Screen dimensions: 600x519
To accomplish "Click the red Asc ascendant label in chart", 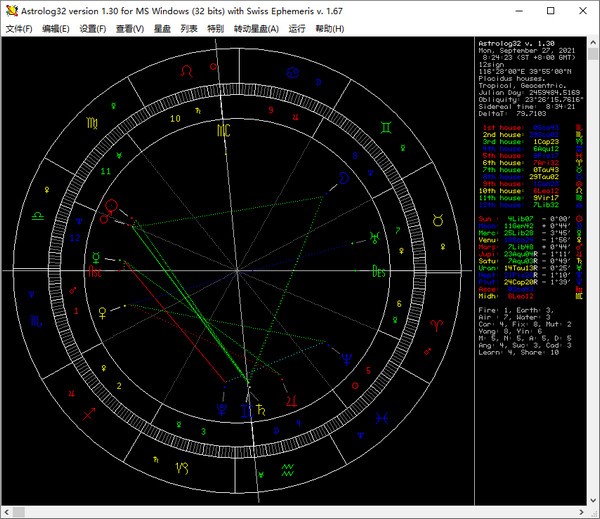I will [95, 271].
